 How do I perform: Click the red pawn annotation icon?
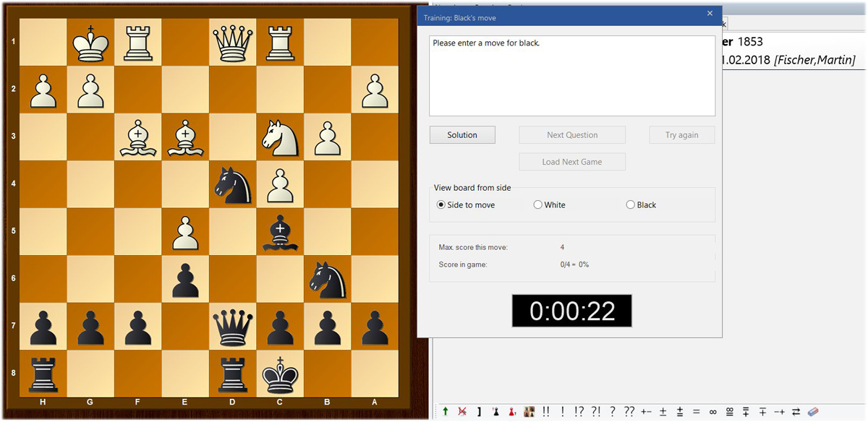pos(512,411)
